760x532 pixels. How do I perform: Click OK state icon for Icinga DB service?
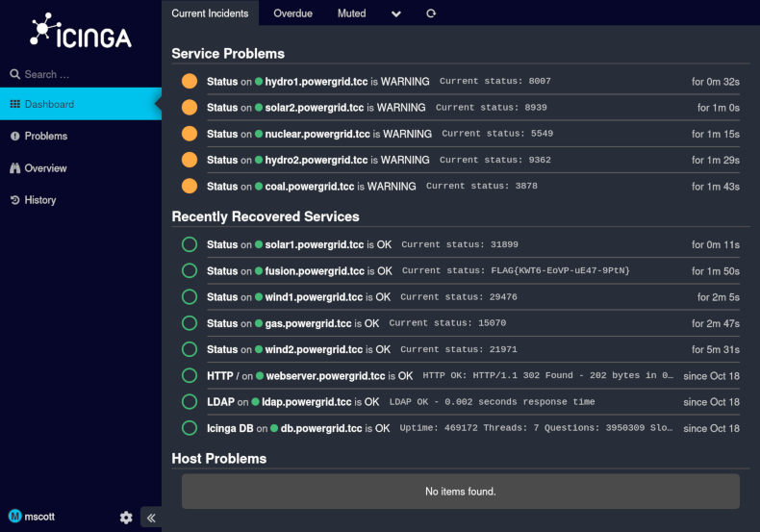coord(190,428)
